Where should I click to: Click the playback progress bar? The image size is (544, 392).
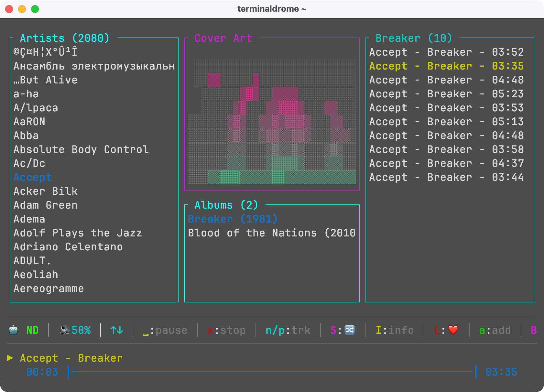coord(272,372)
